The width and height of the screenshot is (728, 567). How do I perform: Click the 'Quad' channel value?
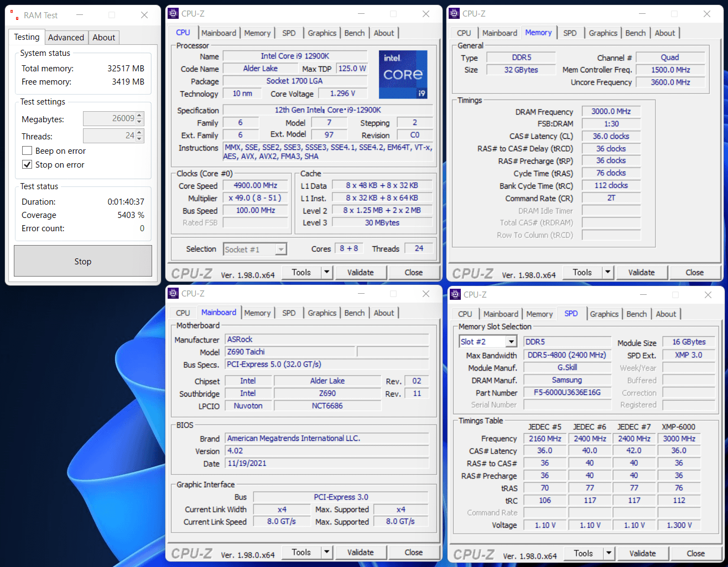[x=670, y=57]
